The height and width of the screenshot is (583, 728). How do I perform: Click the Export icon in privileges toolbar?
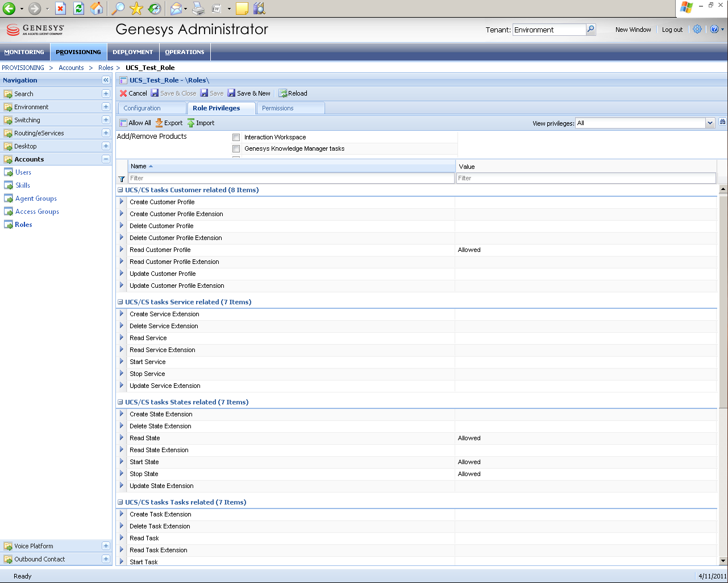[x=159, y=123]
